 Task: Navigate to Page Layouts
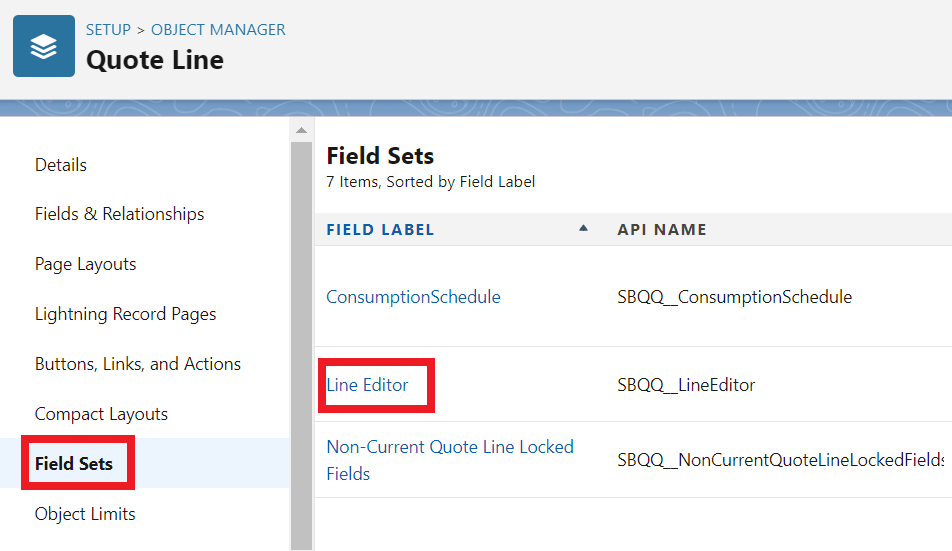pyautogui.click(x=85, y=264)
